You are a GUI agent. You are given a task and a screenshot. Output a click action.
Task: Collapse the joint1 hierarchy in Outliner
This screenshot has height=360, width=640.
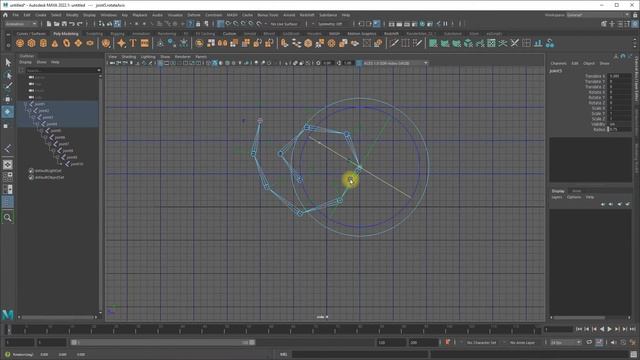point(25,104)
